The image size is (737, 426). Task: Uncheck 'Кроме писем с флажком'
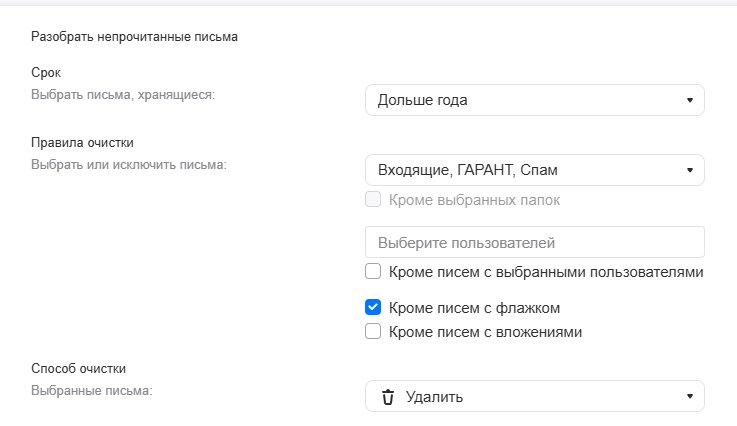pos(373,307)
